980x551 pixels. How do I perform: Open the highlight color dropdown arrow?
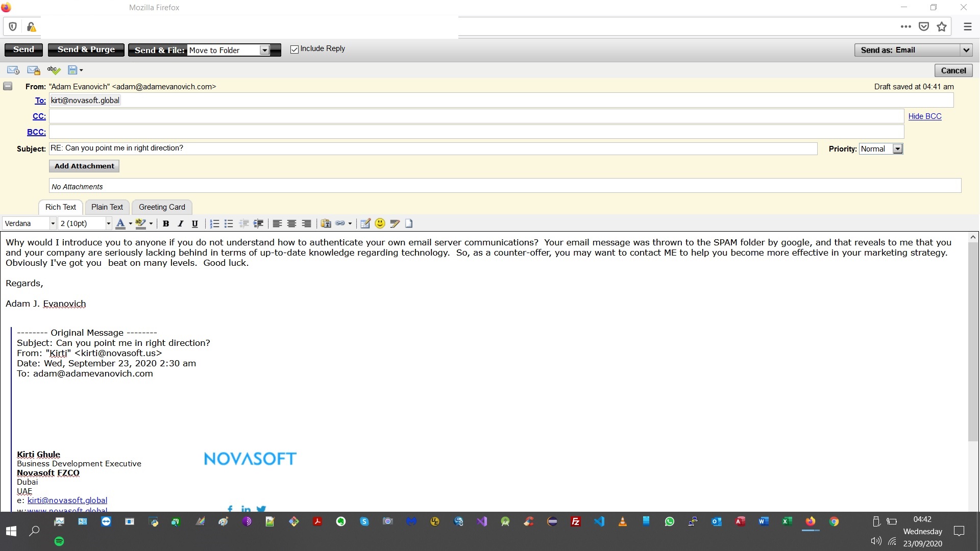tap(151, 223)
